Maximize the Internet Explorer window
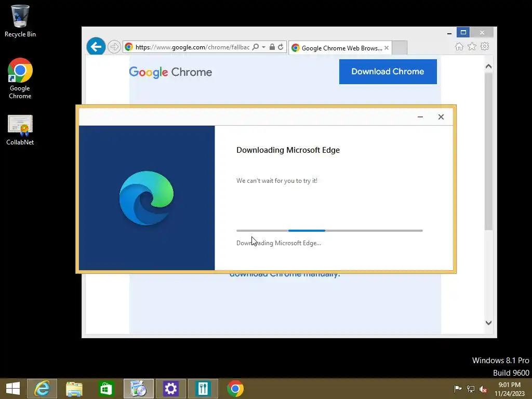 (463, 33)
